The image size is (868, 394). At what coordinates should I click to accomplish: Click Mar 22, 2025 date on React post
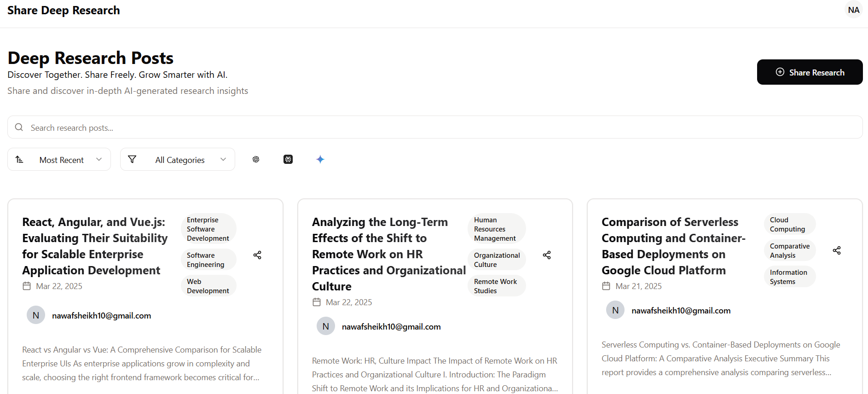click(59, 286)
